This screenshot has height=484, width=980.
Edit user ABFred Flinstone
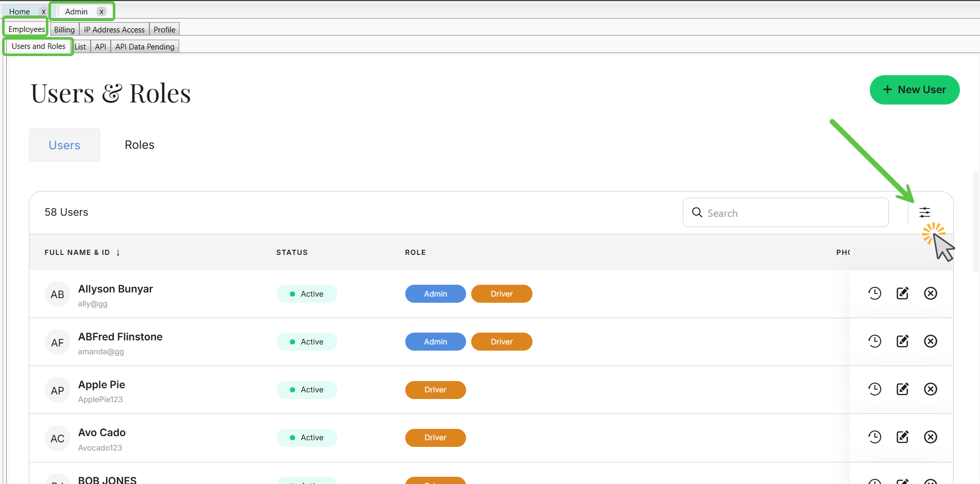(902, 341)
